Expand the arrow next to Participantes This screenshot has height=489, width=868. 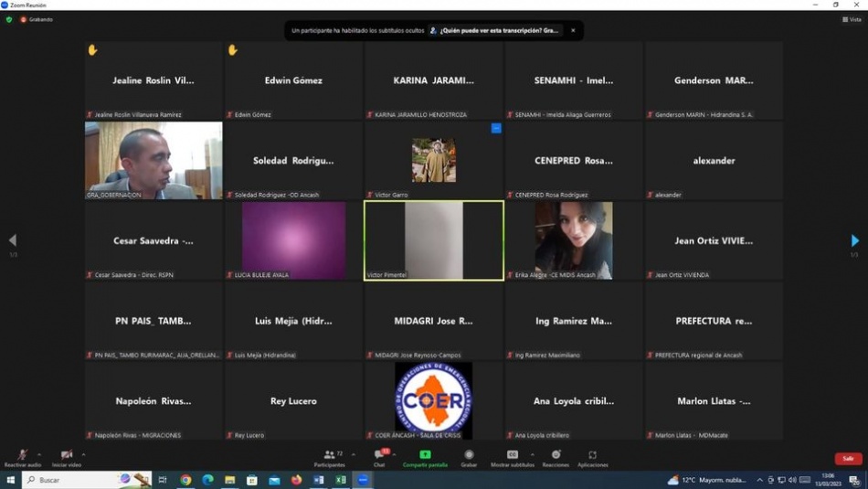pyautogui.click(x=354, y=454)
